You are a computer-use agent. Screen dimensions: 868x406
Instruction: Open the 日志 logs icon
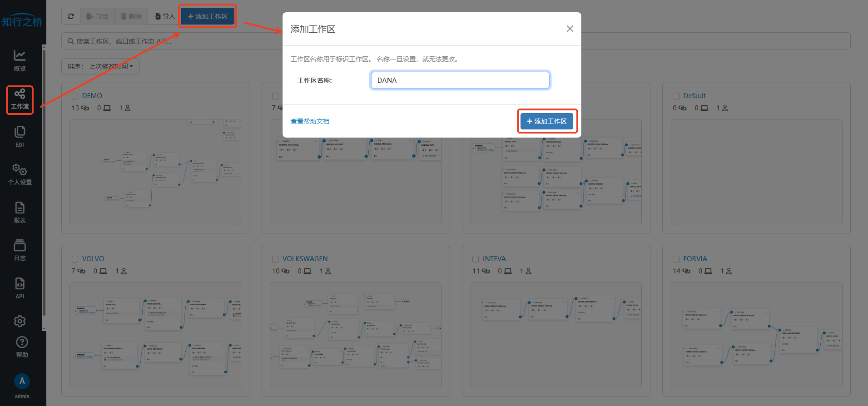coord(20,250)
